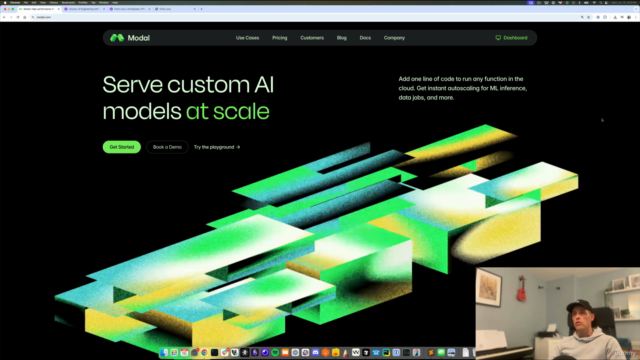Open Spotify from the dock
640x360 pixels.
[275, 353]
